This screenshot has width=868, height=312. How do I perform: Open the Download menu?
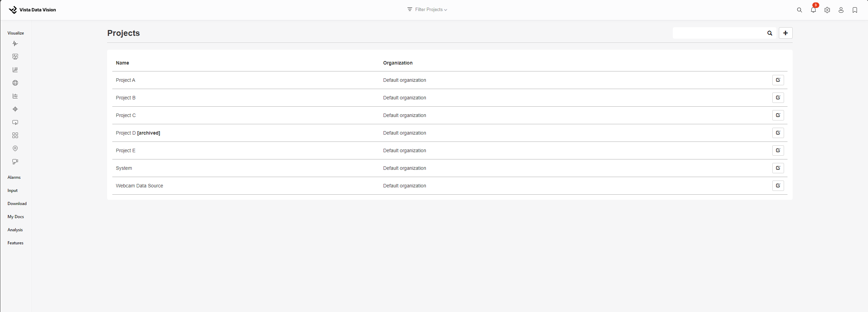[x=17, y=204]
